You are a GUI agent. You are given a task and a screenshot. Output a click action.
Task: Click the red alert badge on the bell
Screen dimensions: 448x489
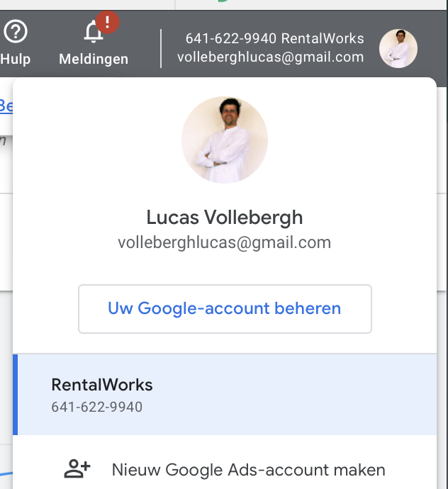[x=107, y=22]
